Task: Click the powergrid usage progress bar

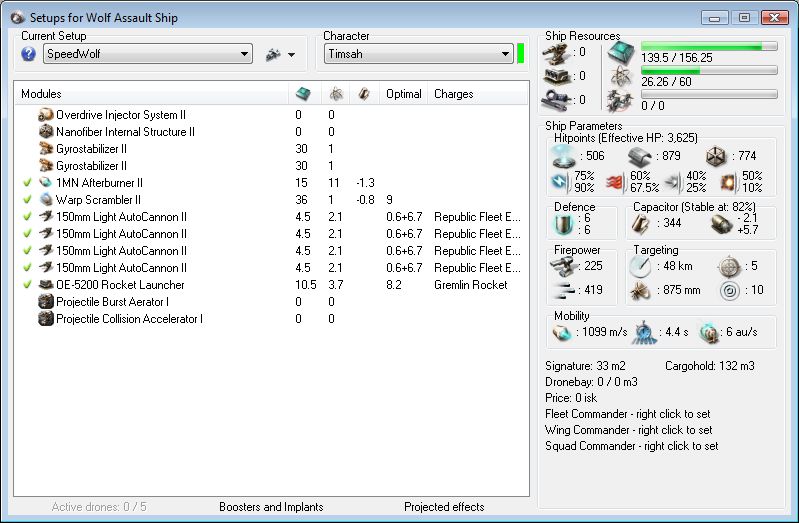Action: (x=709, y=70)
